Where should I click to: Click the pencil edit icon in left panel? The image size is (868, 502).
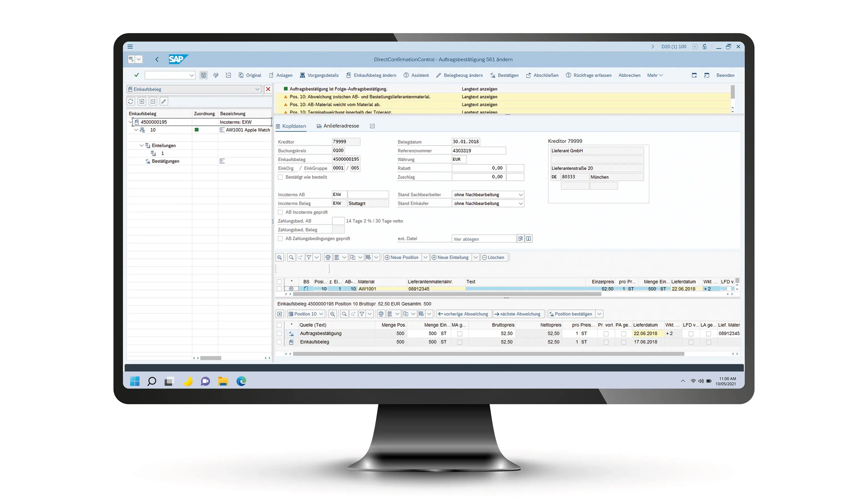click(164, 101)
